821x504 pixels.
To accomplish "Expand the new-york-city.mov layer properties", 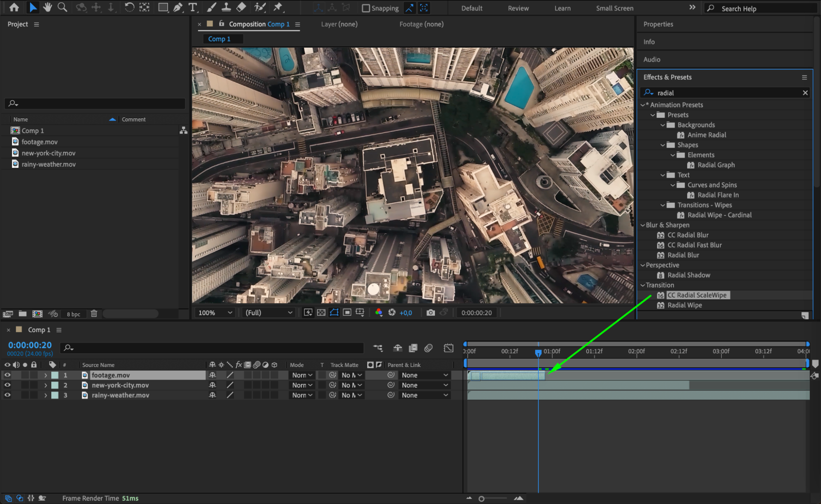I will coord(46,385).
